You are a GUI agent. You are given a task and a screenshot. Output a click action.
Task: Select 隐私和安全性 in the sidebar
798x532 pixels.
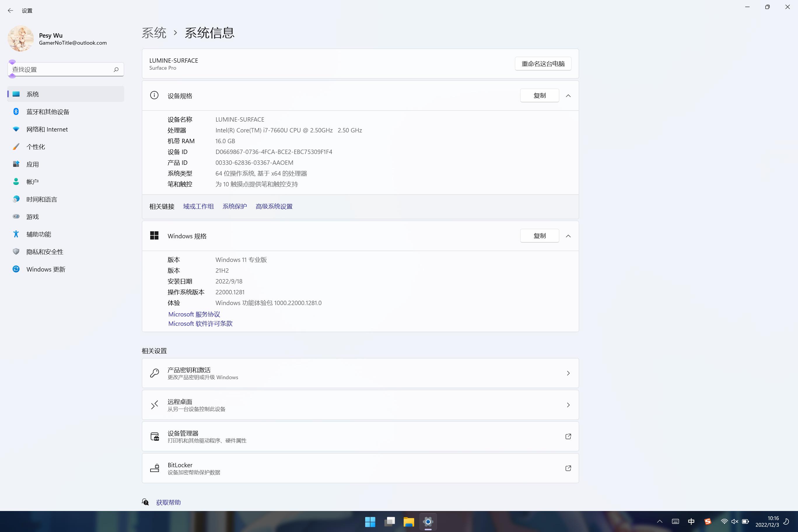[45, 251]
